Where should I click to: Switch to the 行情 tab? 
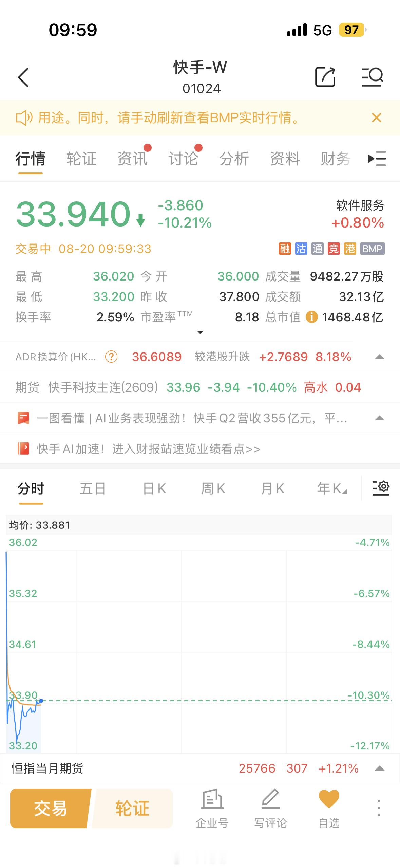tap(31, 159)
